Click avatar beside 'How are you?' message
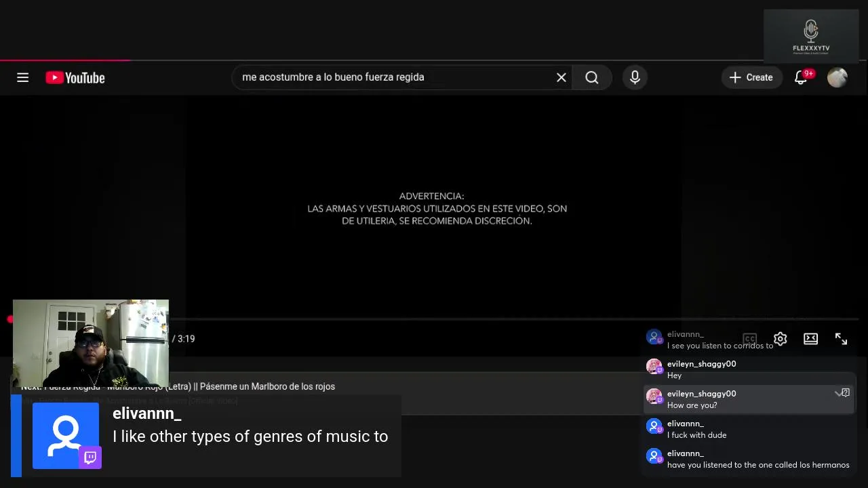868x488 pixels. [654, 396]
